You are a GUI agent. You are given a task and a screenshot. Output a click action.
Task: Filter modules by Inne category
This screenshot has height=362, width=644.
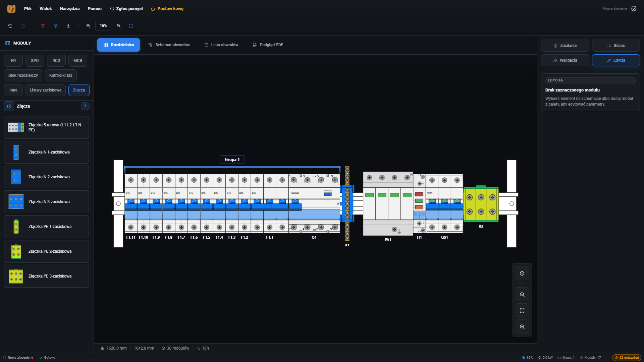point(13,90)
